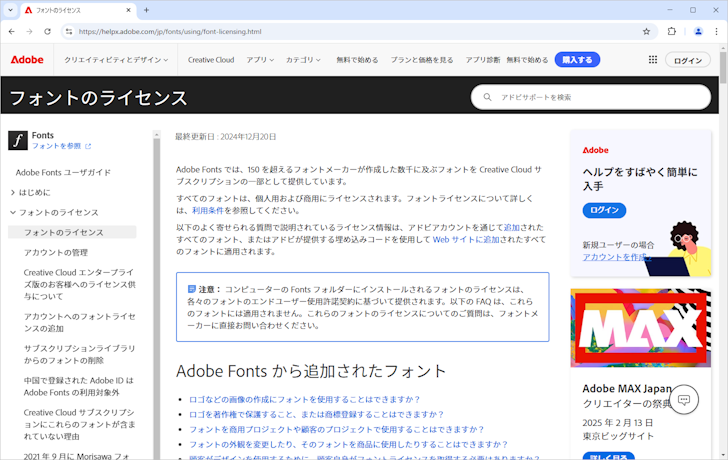Click second 無料で始める nav item
728x460 pixels.
coord(527,60)
